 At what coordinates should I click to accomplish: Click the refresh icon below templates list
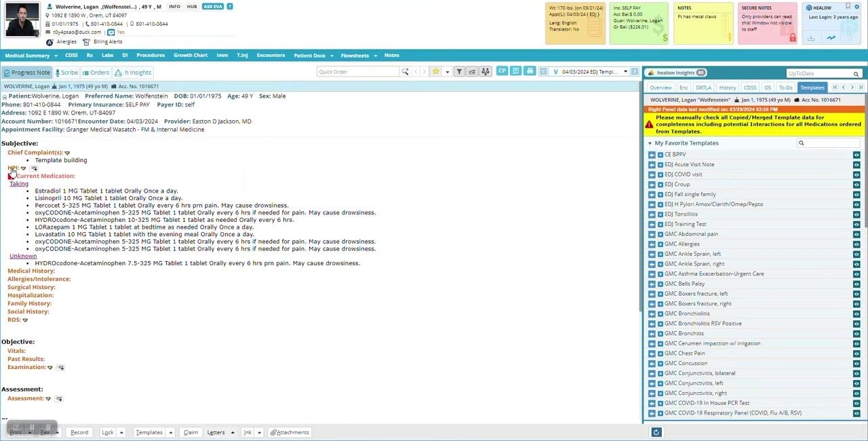(x=656, y=432)
